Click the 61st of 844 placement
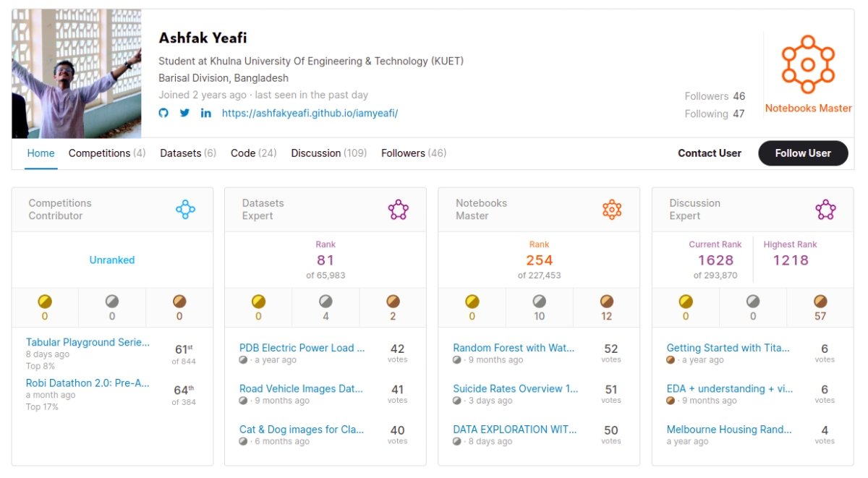The height and width of the screenshot is (478, 868). (x=184, y=354)
